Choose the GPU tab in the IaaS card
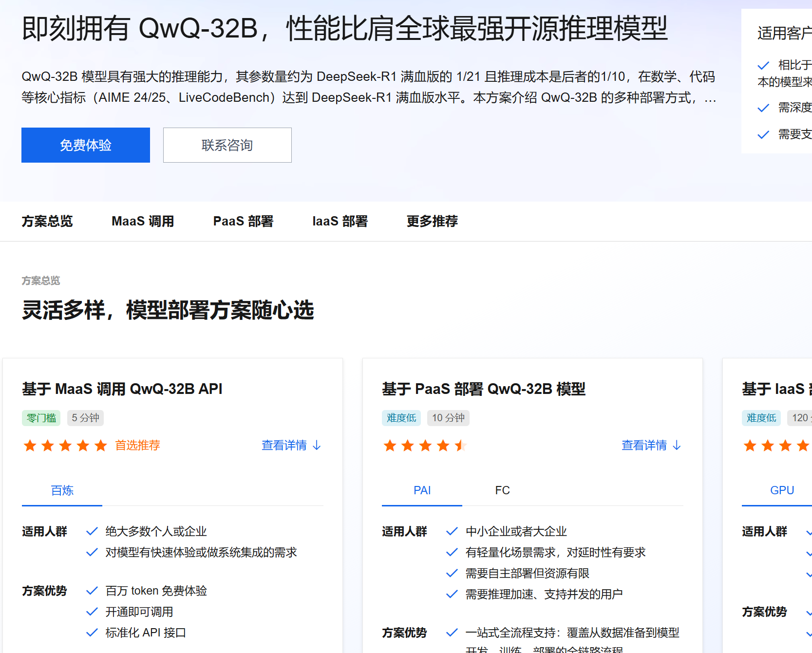812x653 pixels. pyautogui.click(x=782, y=490)
